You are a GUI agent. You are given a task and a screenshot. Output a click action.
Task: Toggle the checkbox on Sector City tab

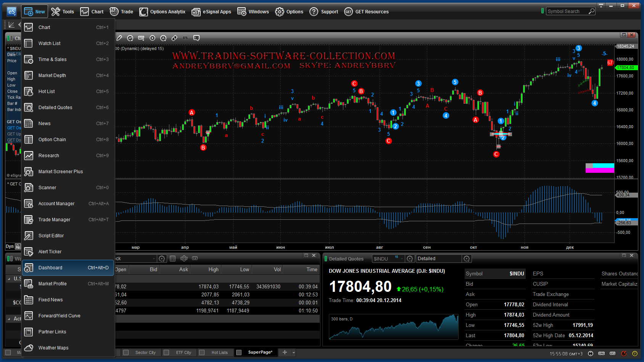[126, 352]
